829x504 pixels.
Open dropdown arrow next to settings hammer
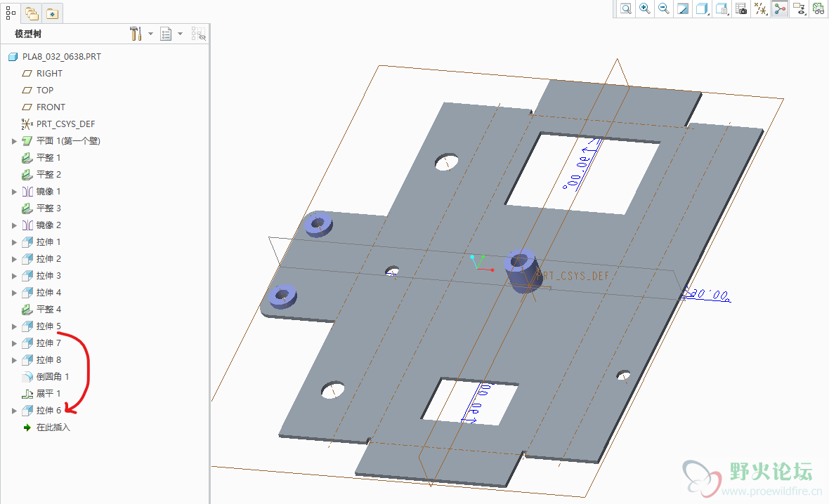pos(150,34)
